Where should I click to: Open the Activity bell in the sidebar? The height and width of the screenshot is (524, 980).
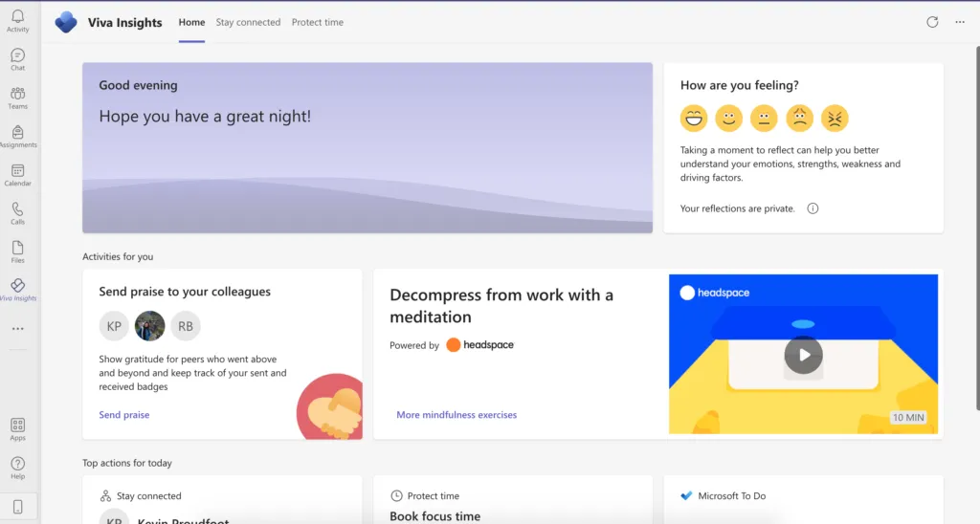(x=17, y=21)
